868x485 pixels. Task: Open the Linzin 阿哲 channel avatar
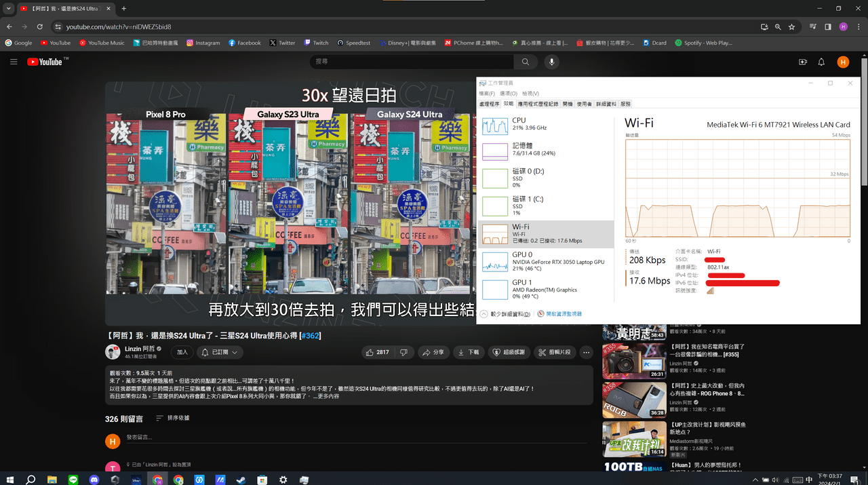pyautogui.click(x=113, y=351)
